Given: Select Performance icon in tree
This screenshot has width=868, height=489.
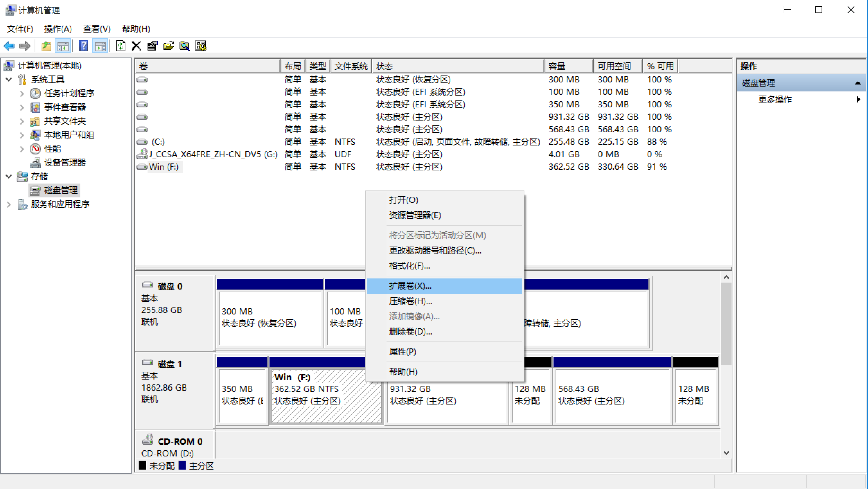Looking at the screenshot, I should pyautogui.click(x=35, y=149).
